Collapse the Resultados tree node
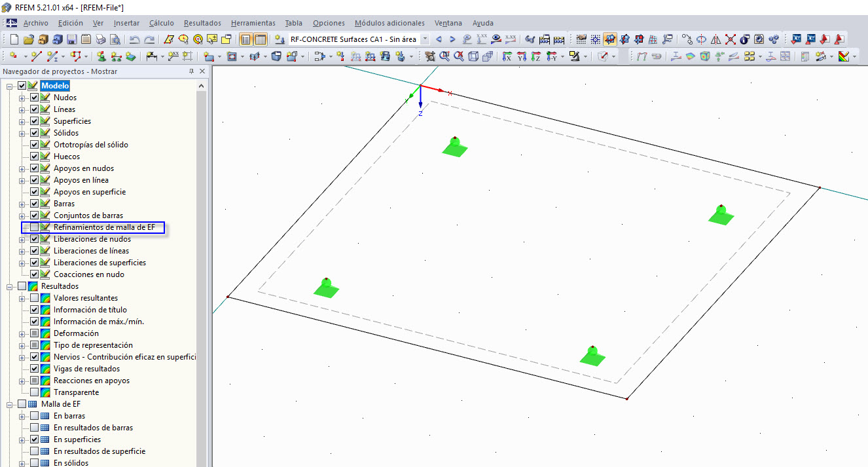Viewport: 868px width, 467px height. [x=10, y=286]
